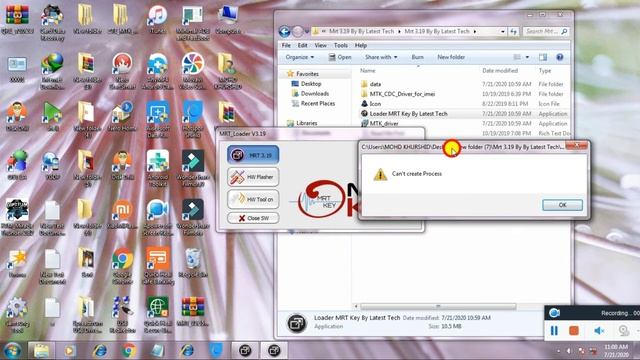Select Recent Places under Favorites
The image size is (640, 360).
(x=318, y=103)
